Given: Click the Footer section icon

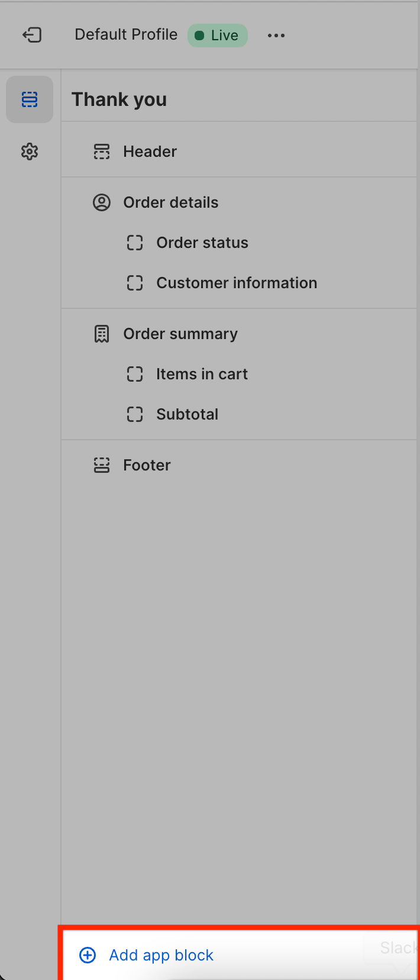Looking at the screenshot, I should tap(102, 465).
